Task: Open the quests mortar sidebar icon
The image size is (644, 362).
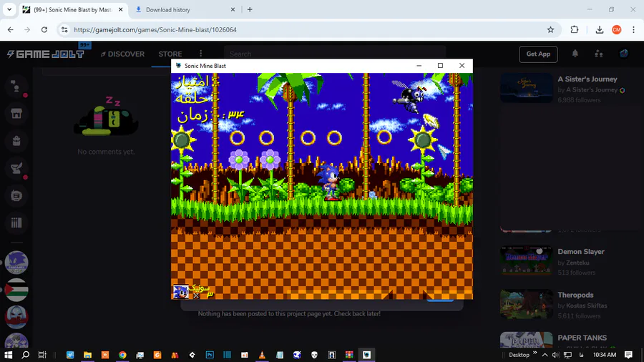Action: click(16, 168)
